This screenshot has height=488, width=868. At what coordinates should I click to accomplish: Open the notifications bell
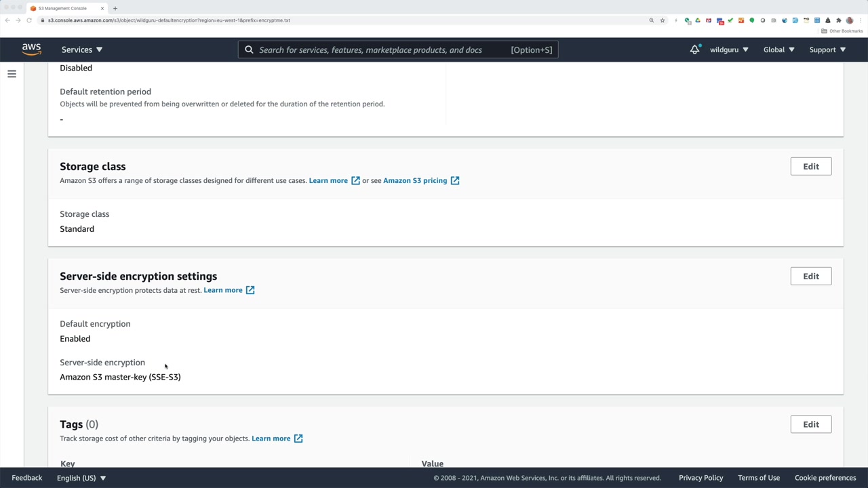tap(694, 49)
